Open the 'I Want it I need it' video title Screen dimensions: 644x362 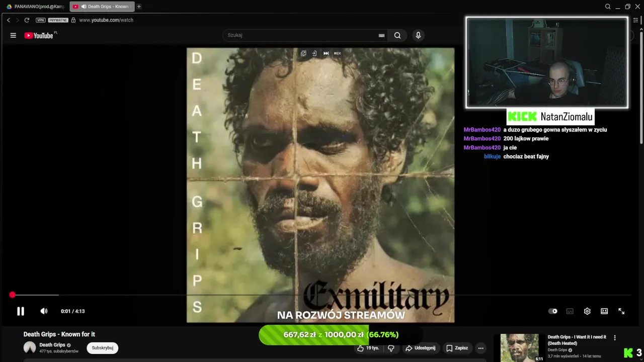[x=577, y=340]
